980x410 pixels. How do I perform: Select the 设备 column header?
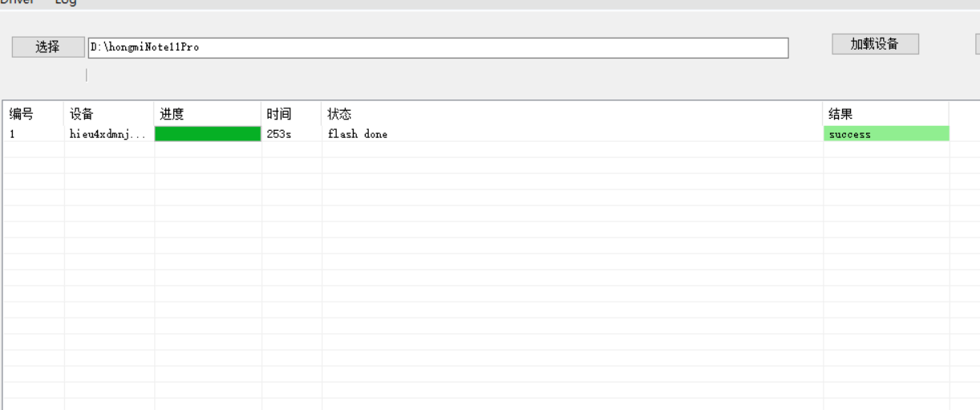coord(109,114)
